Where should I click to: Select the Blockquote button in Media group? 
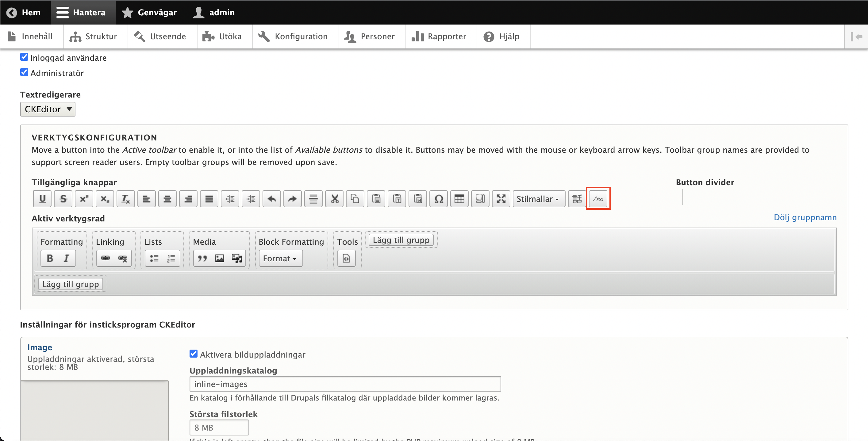click(202, 259)
